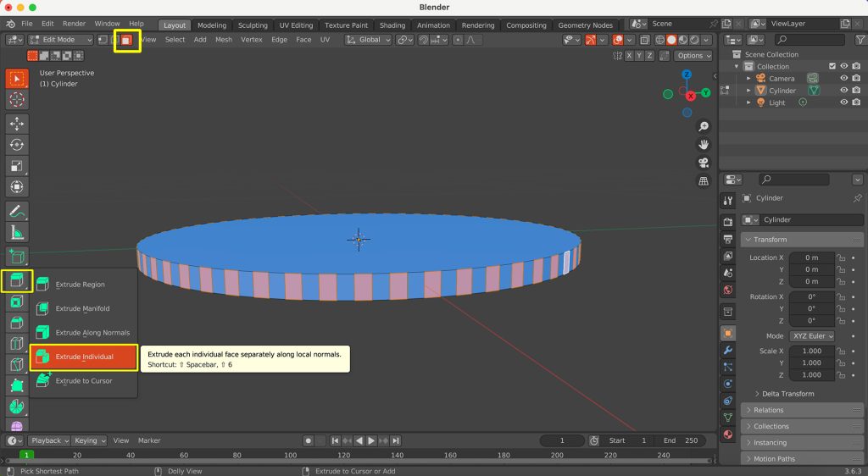Activate the Transform tool

(17, 187)
